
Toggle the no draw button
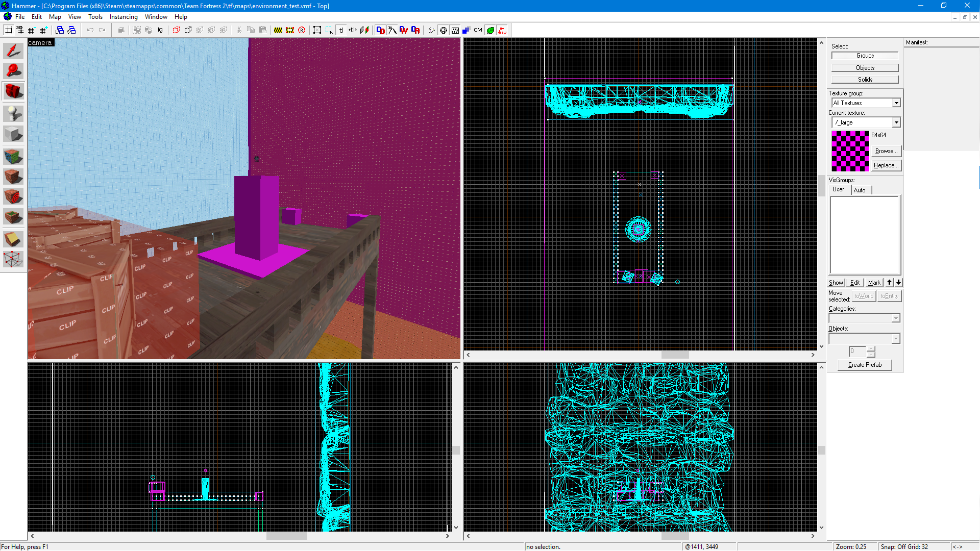point(502,30)
